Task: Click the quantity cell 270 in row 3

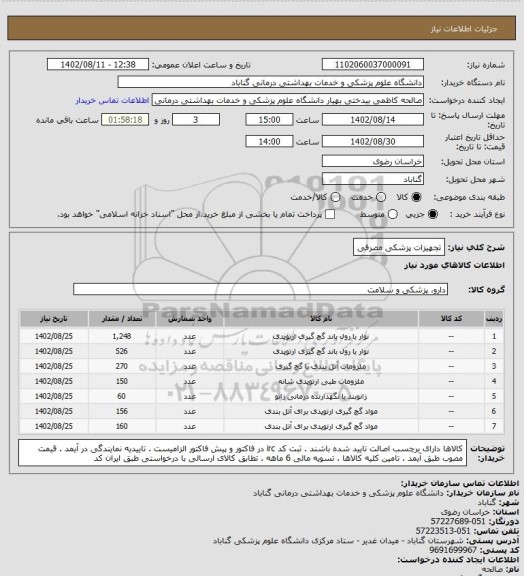Action: click(x=122, y=366)
